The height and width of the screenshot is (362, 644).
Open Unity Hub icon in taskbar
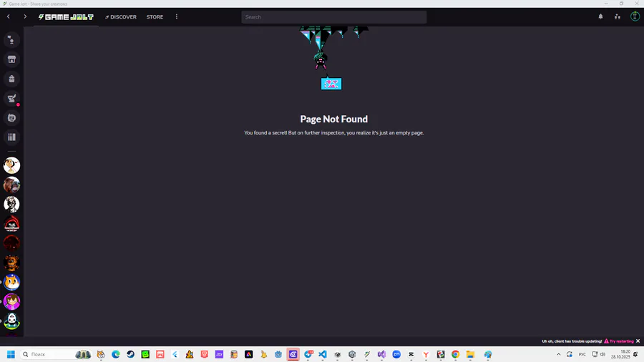click(352, 354)
